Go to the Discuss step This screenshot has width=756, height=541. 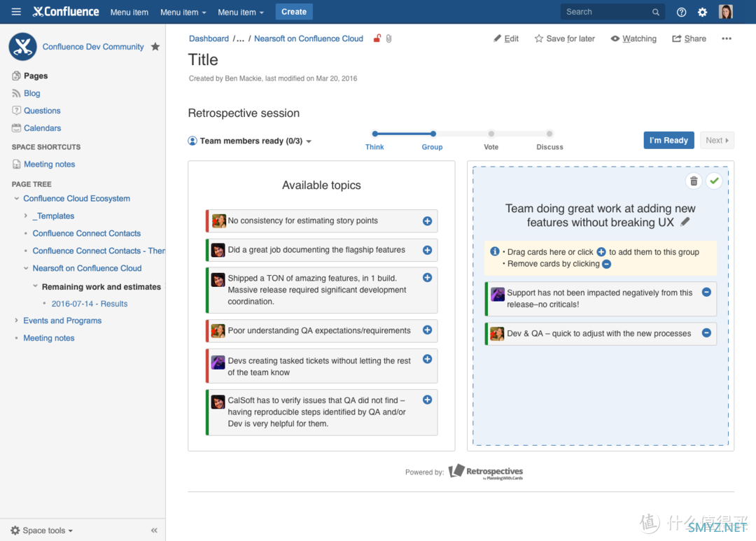point(549,147)
